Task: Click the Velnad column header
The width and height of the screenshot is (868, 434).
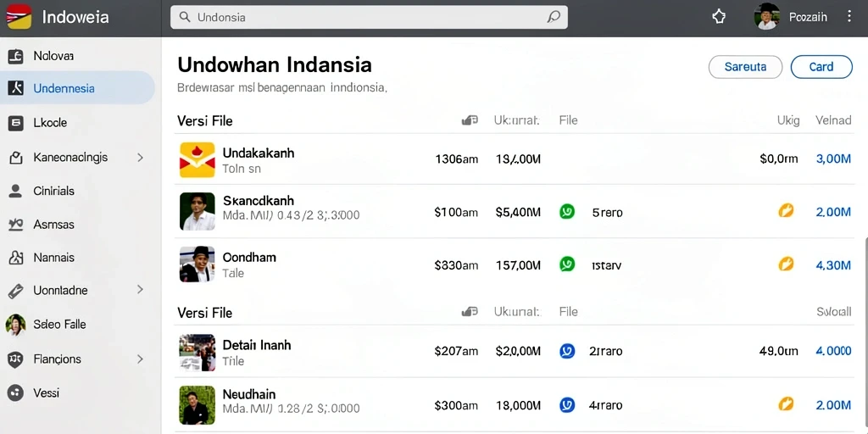Action: click(833, 120)
